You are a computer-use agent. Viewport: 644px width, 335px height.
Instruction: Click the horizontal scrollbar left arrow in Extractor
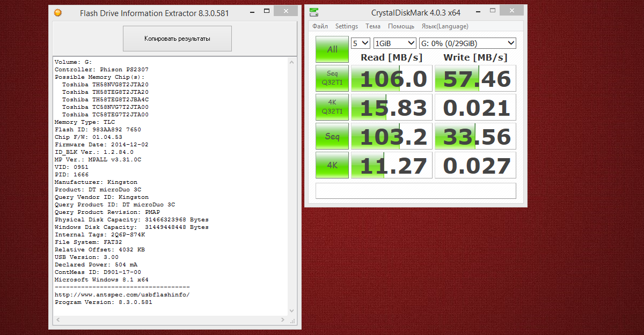[57, 321]
